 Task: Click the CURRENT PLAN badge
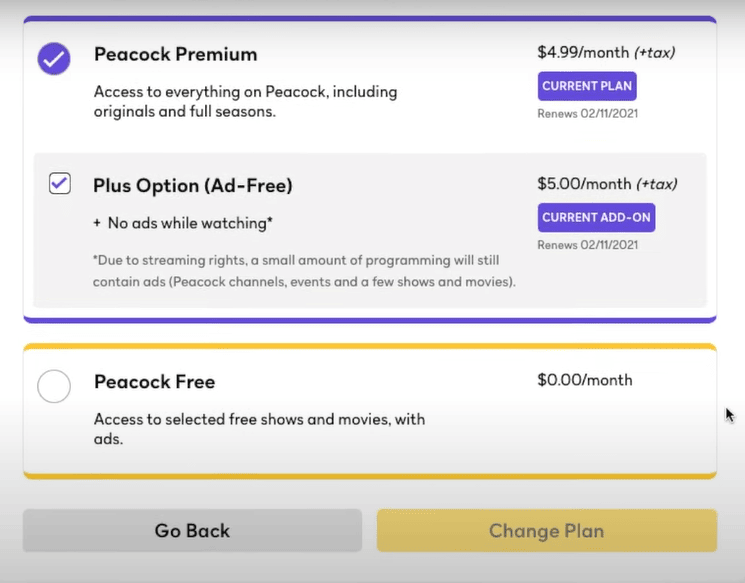587,86
